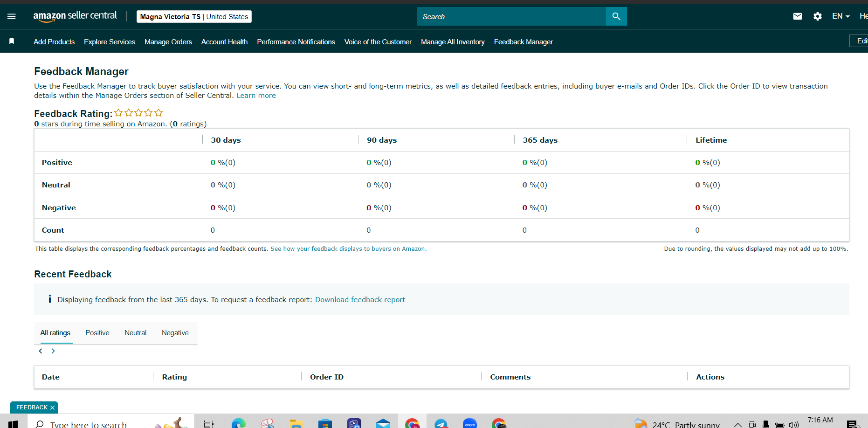The image size is (868, 428).
Task: Open Zoom from the taskbar
Action: coord(470,423)
